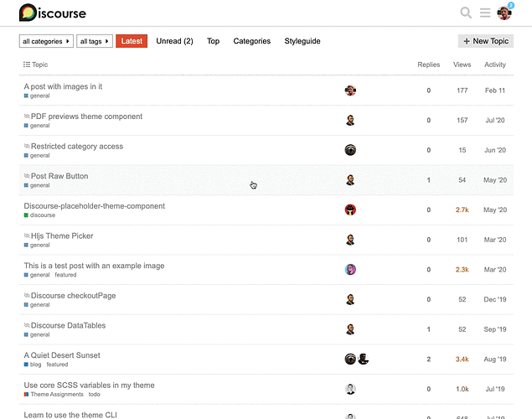Click 'Feb 11' activity date
This screenshot has width=532, height=419.
tap(495, 91)
